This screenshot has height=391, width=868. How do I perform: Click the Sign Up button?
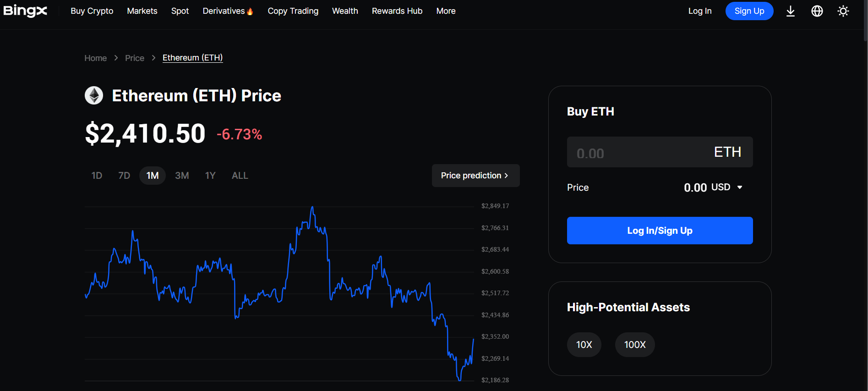(x=749, y=11)
